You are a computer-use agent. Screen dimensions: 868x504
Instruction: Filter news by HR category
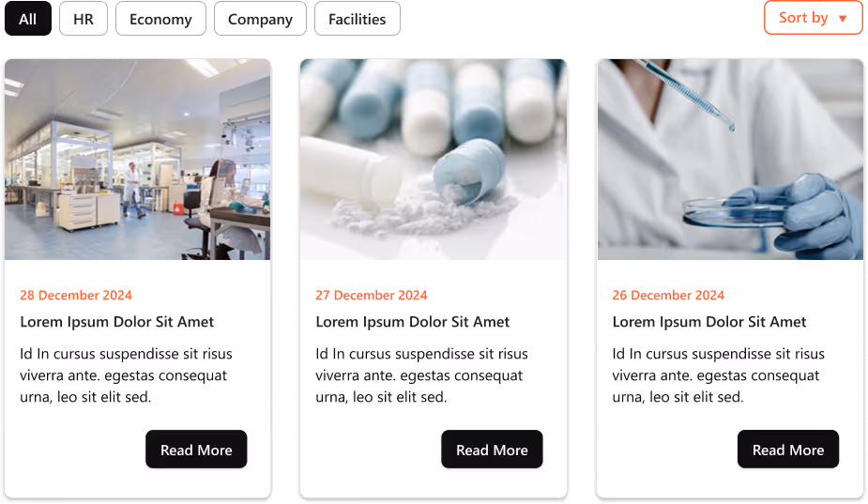(84, 19)
